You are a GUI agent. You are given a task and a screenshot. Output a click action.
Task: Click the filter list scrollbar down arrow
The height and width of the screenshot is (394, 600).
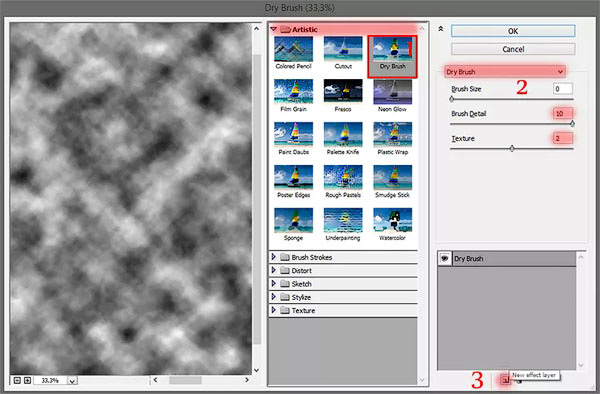coord(422,380)
